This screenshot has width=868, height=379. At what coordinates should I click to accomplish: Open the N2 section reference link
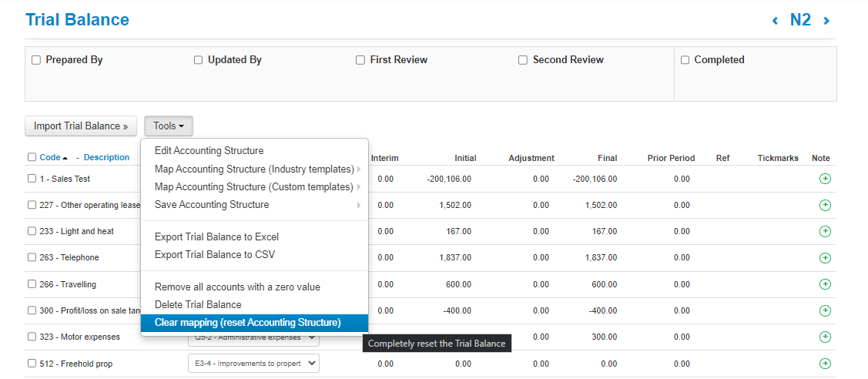[x=800, y=20]
